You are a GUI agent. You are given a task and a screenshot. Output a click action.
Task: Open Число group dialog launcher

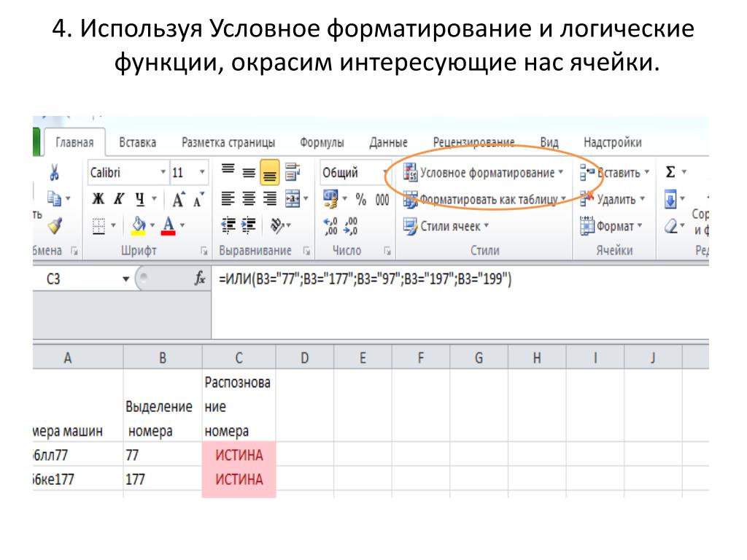387,251
